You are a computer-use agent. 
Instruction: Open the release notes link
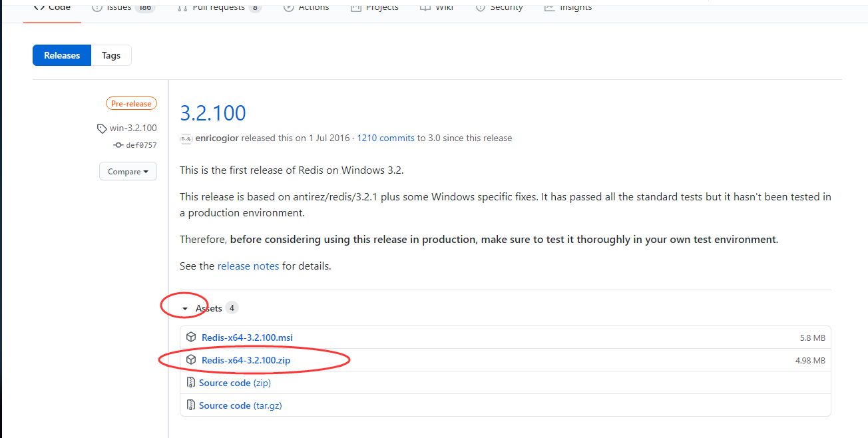[248, 266]
